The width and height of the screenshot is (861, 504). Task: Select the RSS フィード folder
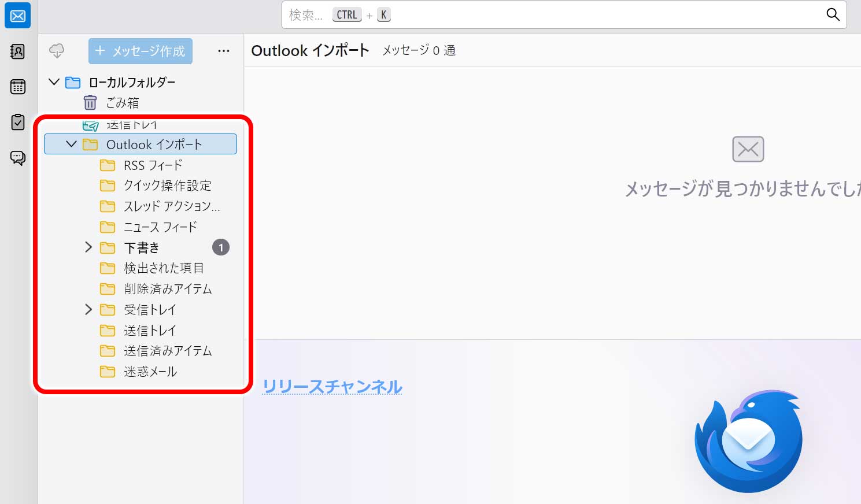point(141,165)
